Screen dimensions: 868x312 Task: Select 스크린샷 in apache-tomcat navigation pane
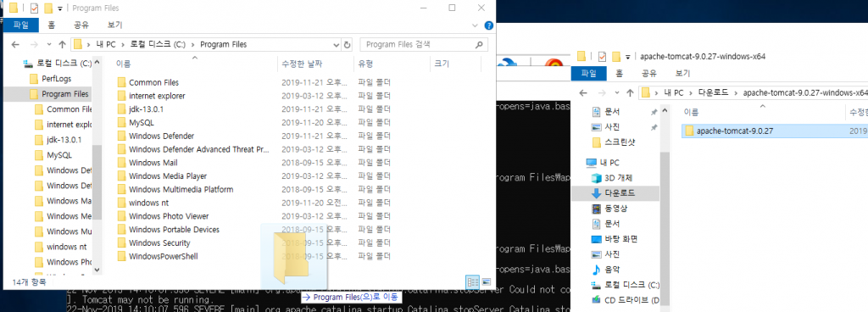pyautogui.click(x=613, y=142)
